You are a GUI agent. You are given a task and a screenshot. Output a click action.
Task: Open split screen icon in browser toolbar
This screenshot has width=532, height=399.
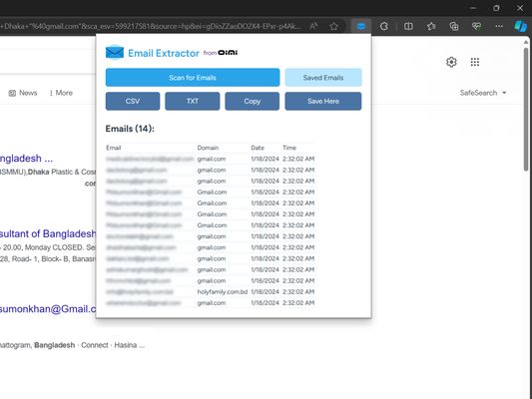point(408,26)
